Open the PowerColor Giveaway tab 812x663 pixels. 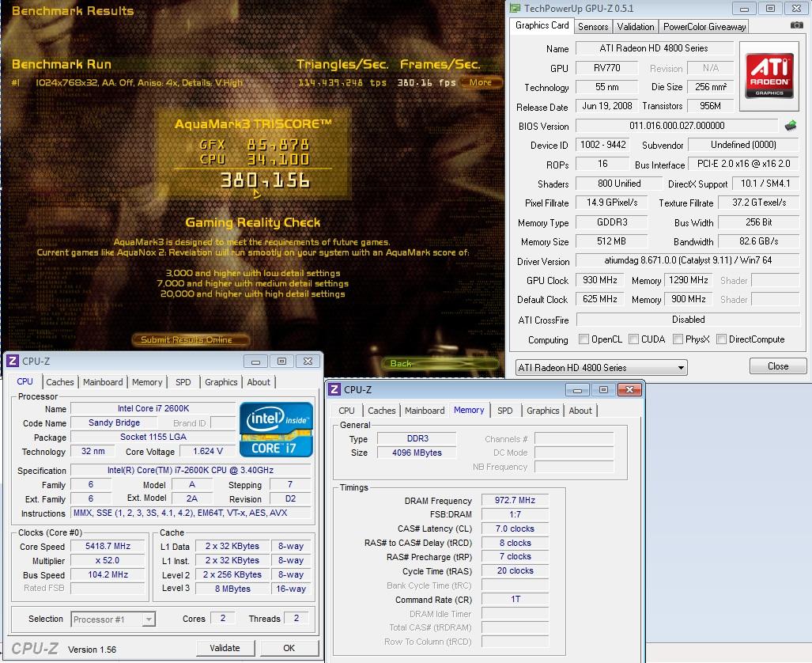704,26
